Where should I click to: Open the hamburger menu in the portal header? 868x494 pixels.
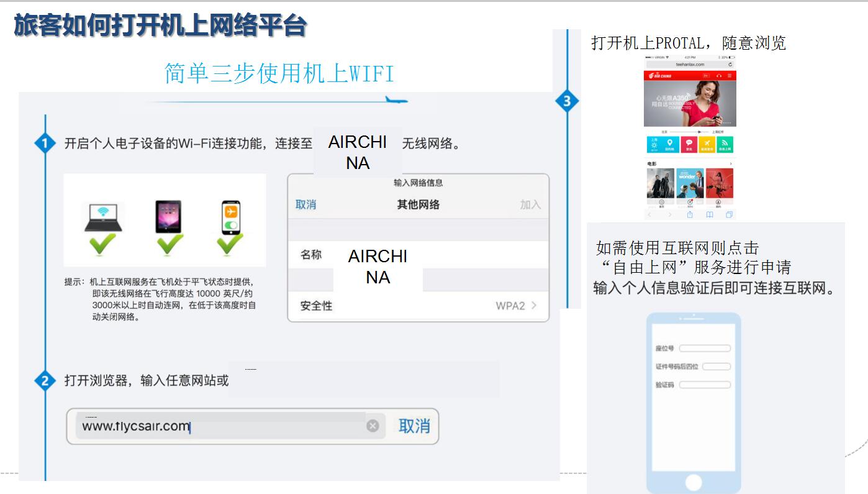tap(730, 76)
